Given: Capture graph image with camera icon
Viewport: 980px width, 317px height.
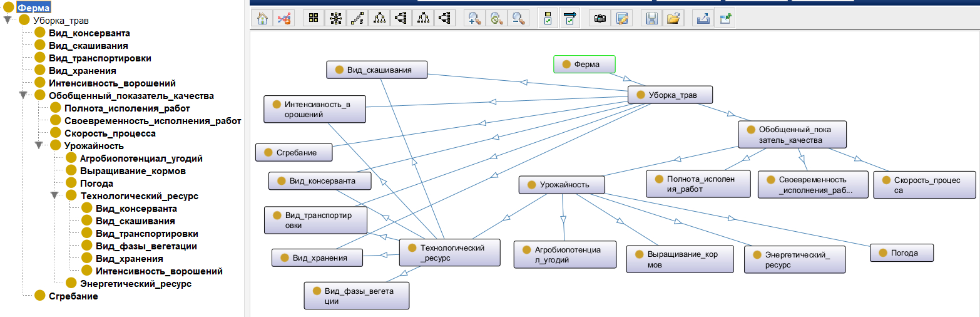Looking at the screenshot, I should (600, 18).
